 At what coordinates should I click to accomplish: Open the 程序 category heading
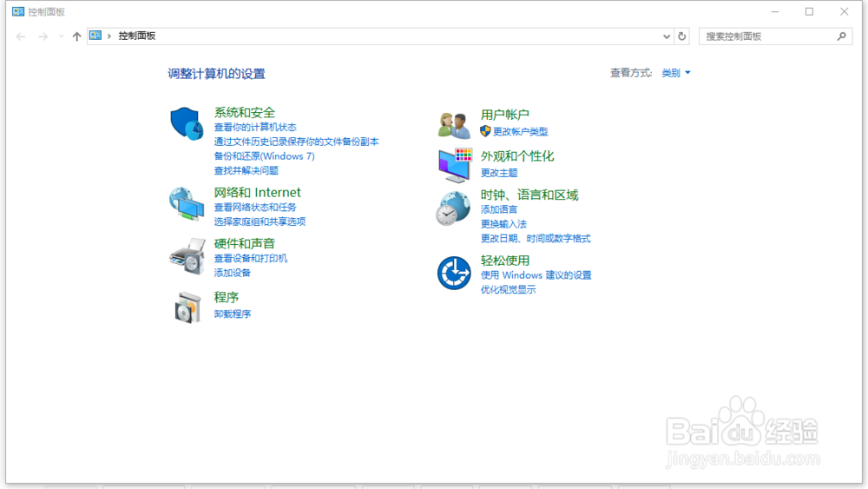(227, 297)
